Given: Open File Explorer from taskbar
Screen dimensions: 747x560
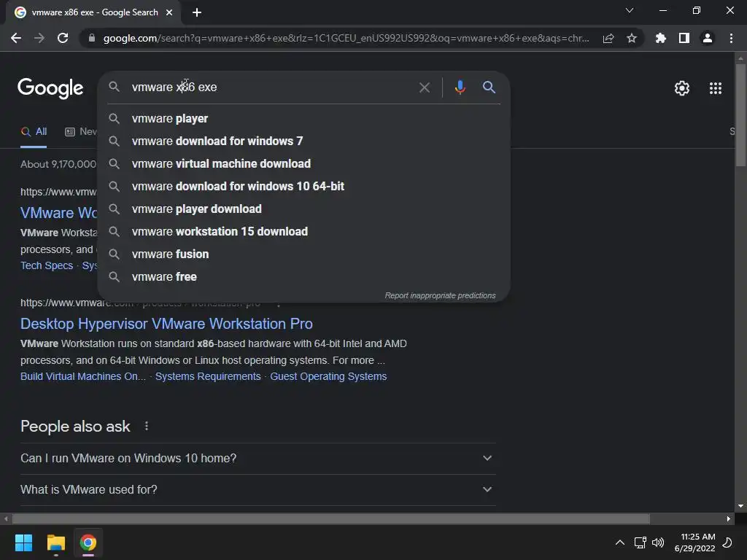Looking at the screenshot, I should pos(55,542).
